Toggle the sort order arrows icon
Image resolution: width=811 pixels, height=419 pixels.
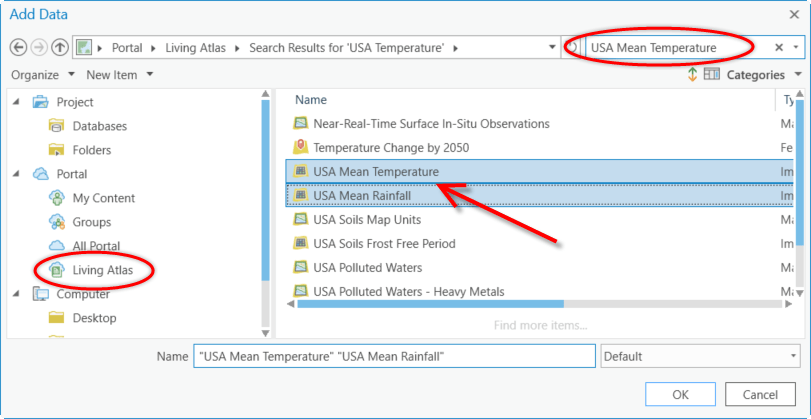(x=692, y=75)
